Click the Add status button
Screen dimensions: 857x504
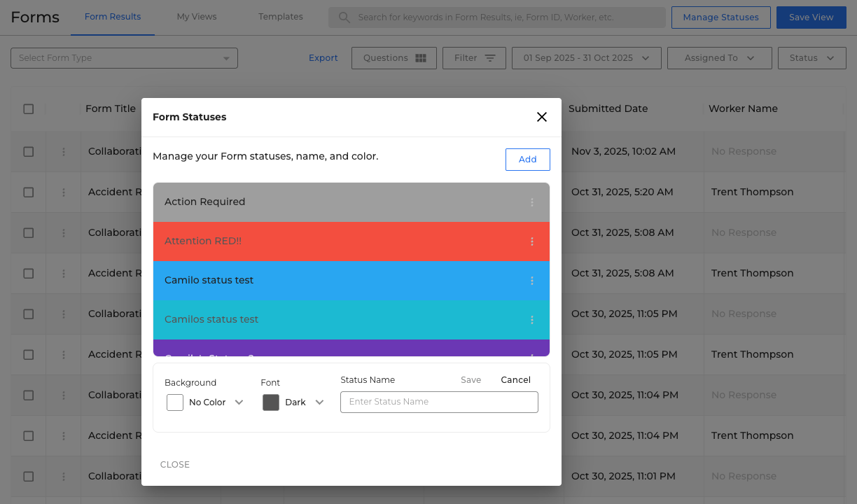click(x=528, y=160)
